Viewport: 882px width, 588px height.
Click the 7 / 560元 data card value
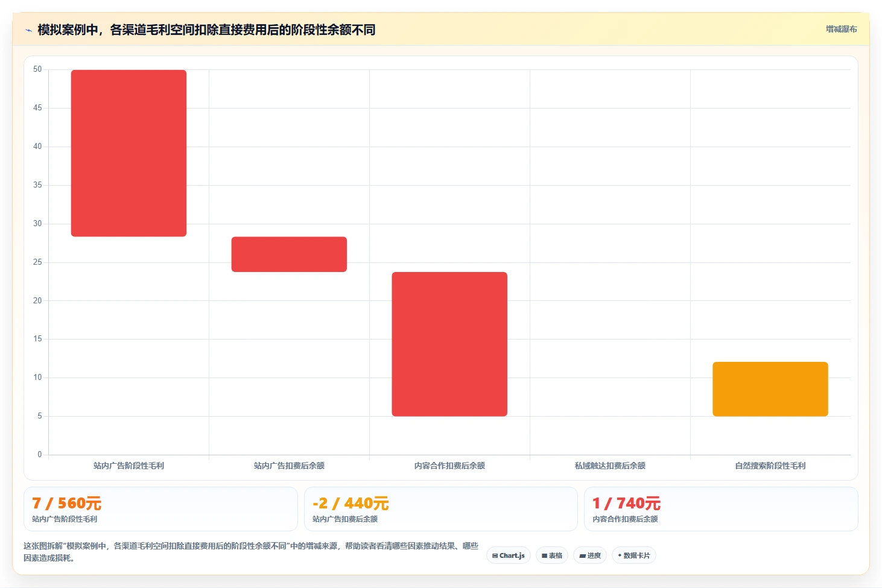tap(66, 503)
